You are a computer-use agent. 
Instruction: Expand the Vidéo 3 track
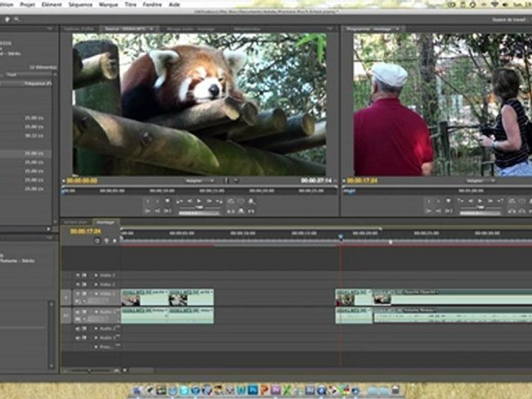[96, 275]
